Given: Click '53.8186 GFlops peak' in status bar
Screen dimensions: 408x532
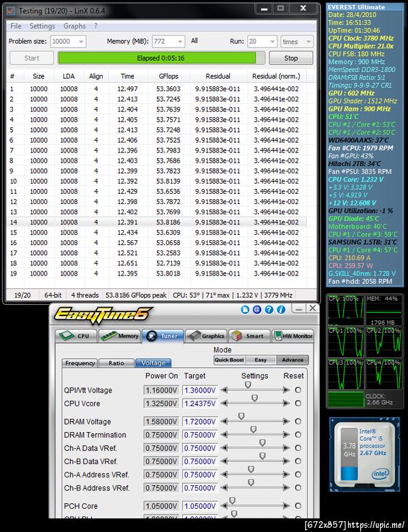Looking at the screenshot, I should pyautogui.click(x=136, y=295).
